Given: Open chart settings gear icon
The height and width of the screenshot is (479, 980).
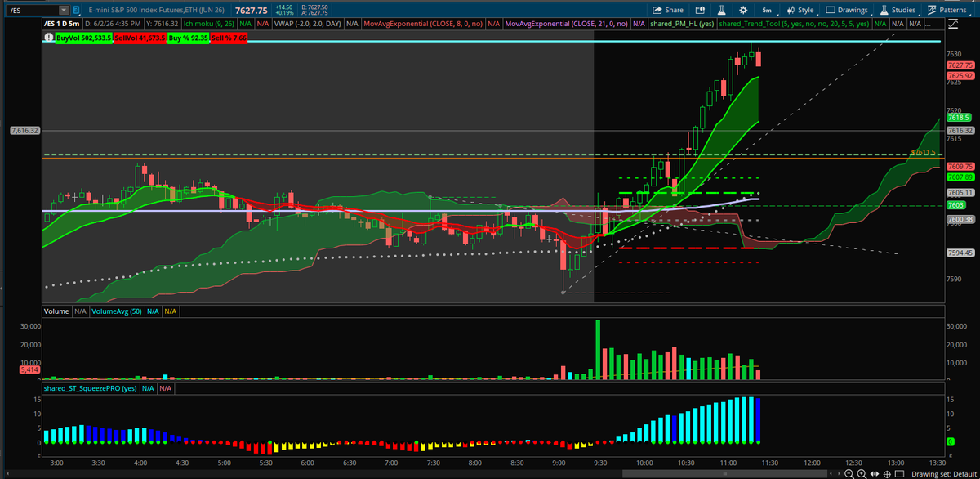Looking at the screenshot, I should click(x=742, y=10).
